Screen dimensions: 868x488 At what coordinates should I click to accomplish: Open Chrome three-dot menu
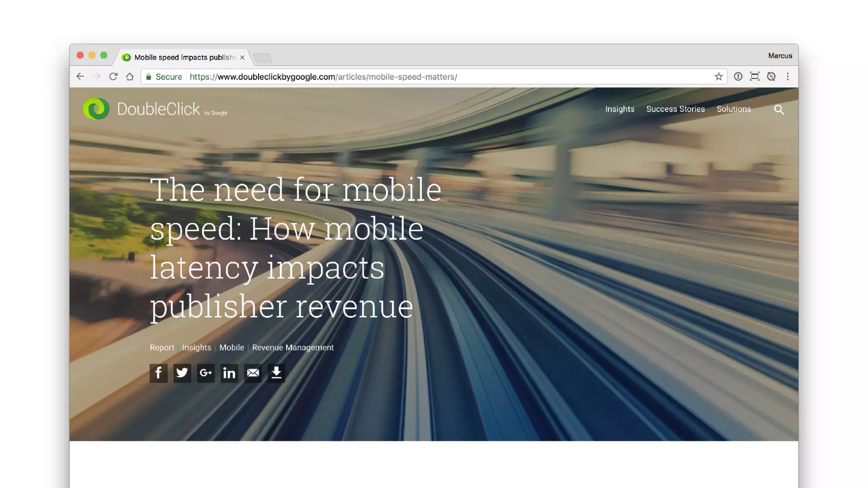click(x=788, y=77)
